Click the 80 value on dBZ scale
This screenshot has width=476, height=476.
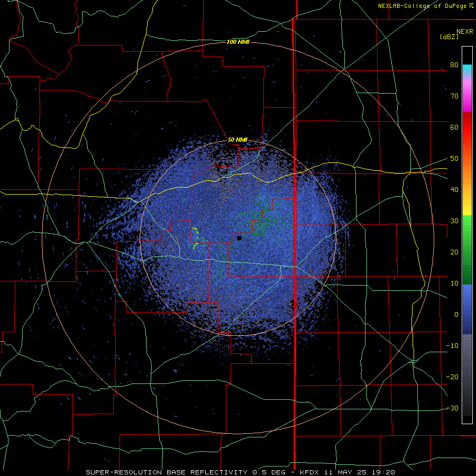(454, 65)
